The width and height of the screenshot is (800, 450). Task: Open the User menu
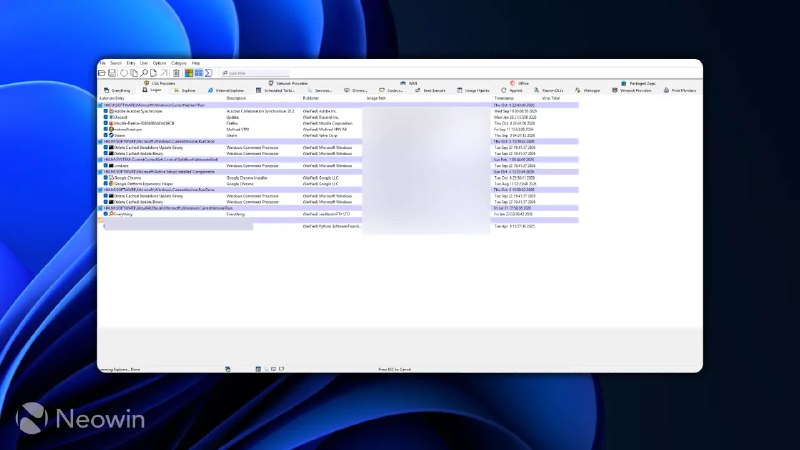(x=144, y=63)
